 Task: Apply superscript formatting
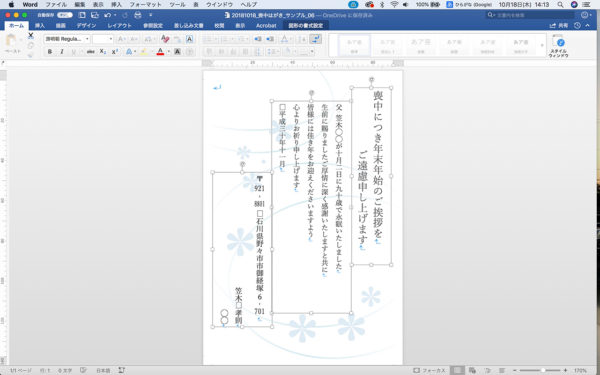click(x=114, y=52)
